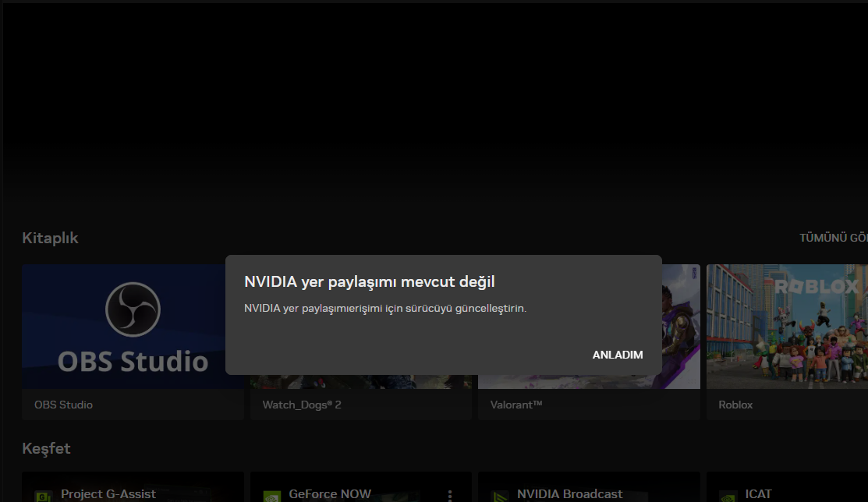
Task: Open the ICAT card title
Action: [x=758, y=493]
